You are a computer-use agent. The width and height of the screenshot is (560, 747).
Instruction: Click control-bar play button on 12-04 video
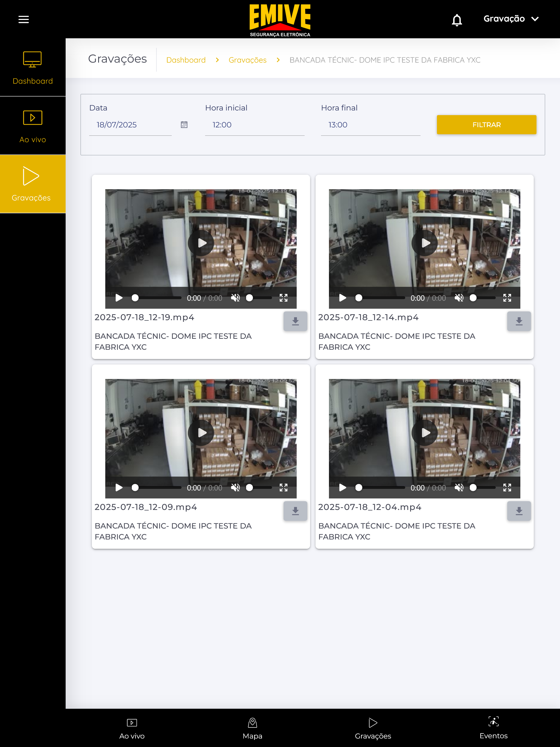coord(343,488)
